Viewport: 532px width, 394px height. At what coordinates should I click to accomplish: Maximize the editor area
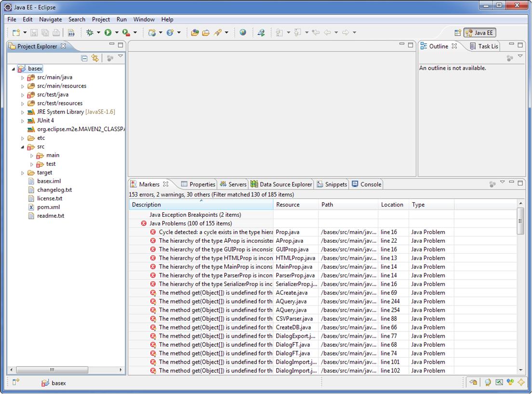[x=411, y=45]
